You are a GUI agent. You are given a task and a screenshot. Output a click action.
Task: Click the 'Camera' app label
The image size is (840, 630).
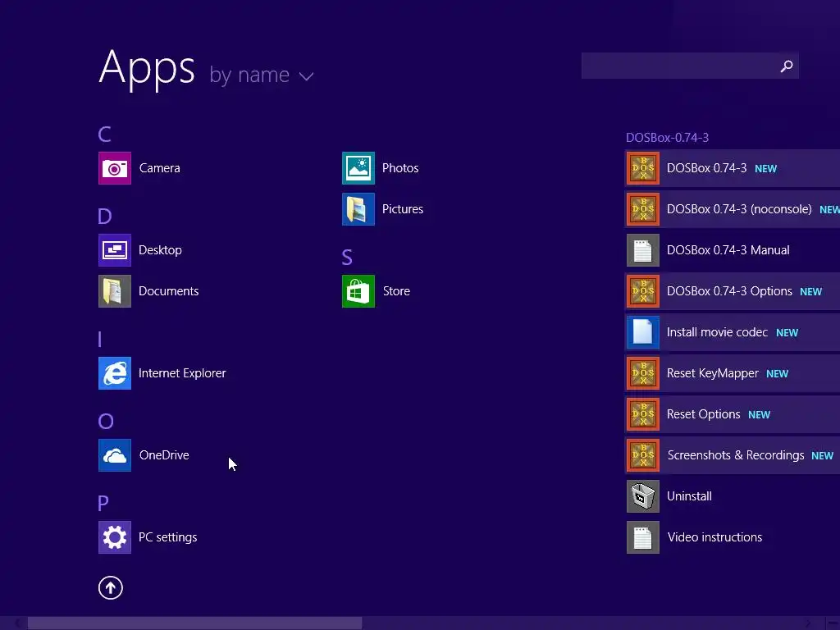[160, 168]
